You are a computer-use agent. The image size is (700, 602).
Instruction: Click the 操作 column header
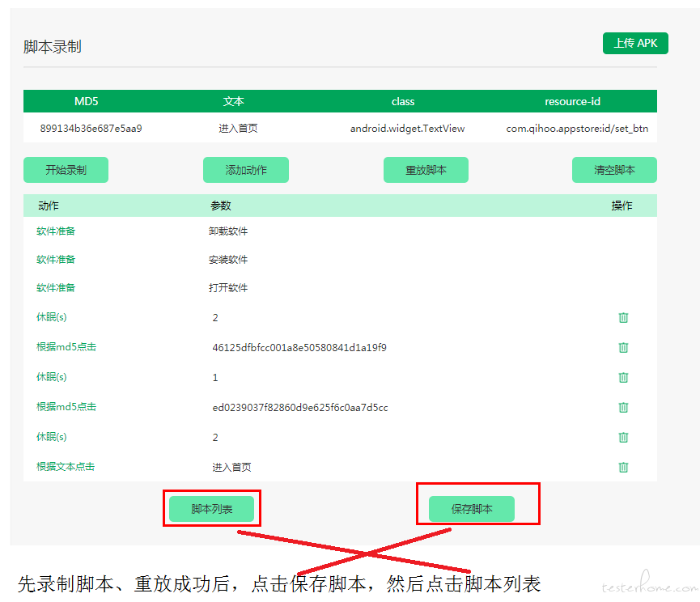pyautogui.click(x=622, y=206)
